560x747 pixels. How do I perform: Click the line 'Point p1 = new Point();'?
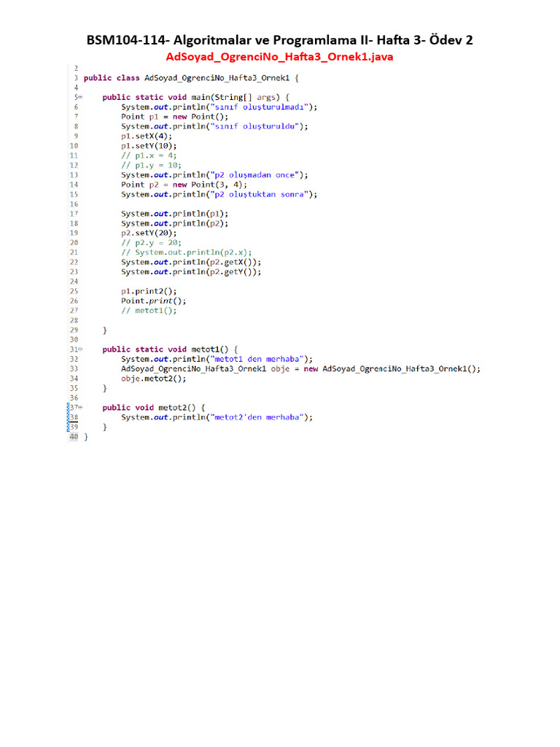[x=174, y=117]
